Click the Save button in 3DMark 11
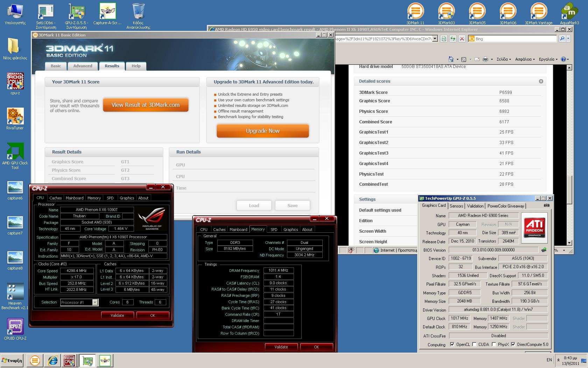The image size is (588, 368). pos(293,205)
